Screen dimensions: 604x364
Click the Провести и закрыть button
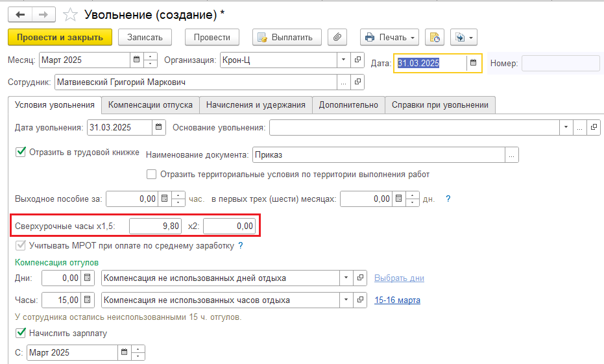pos(60,37)
